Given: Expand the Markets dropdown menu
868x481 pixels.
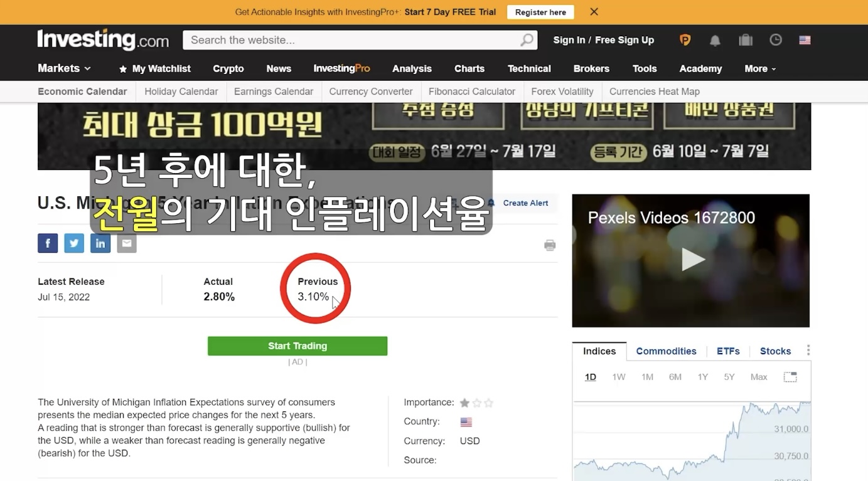Looking at the screenshot, I should click(64, 68).
